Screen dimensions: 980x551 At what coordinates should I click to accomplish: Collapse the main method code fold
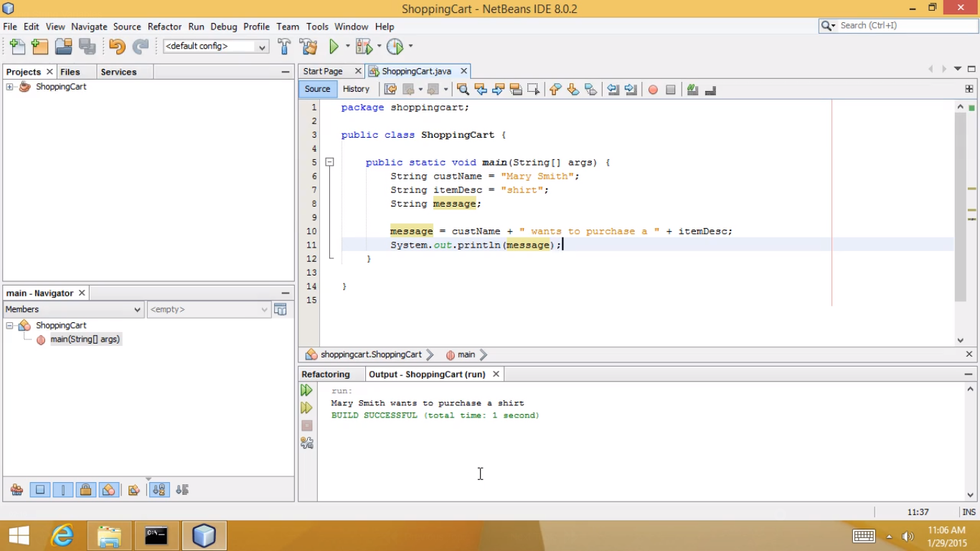click(x=329, y=162)
